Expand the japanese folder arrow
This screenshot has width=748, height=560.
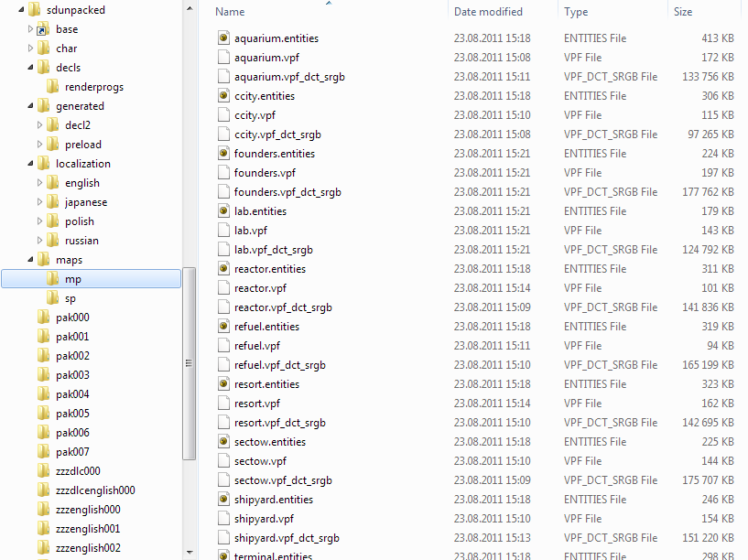tap(39, 202)
